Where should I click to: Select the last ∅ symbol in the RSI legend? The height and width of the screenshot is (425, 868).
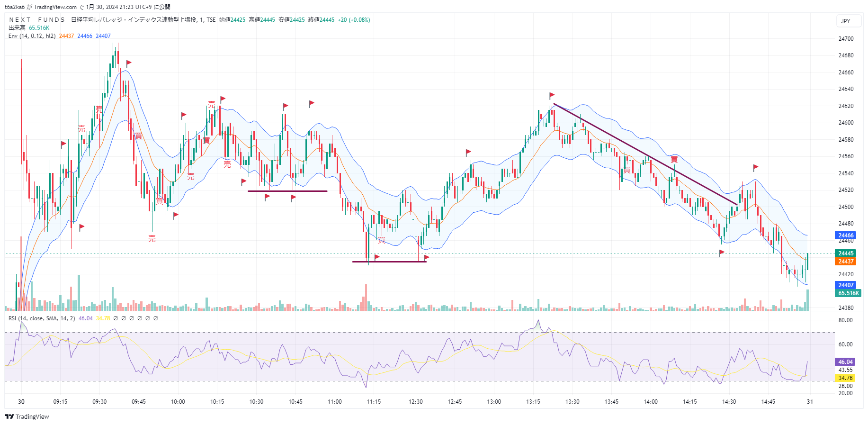coord(156,318)
